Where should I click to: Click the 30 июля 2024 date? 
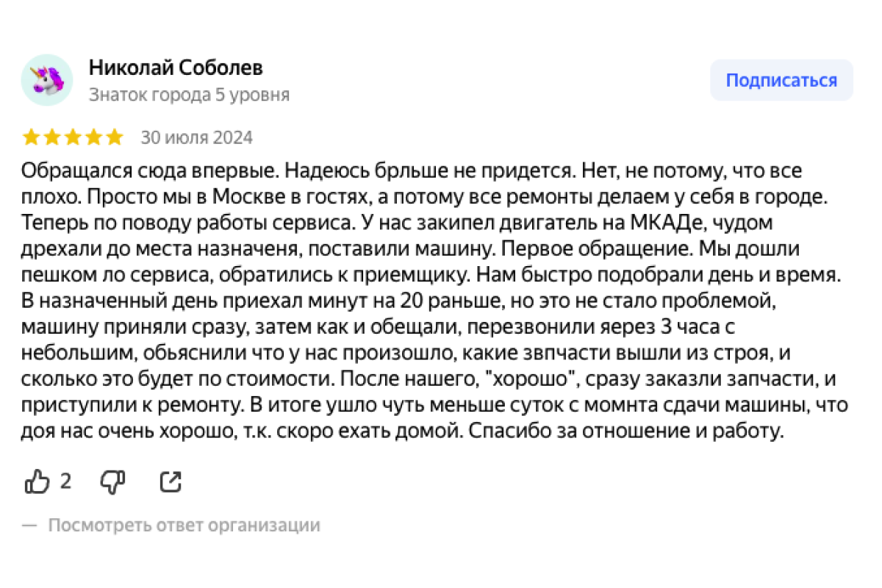coord(196,137)
